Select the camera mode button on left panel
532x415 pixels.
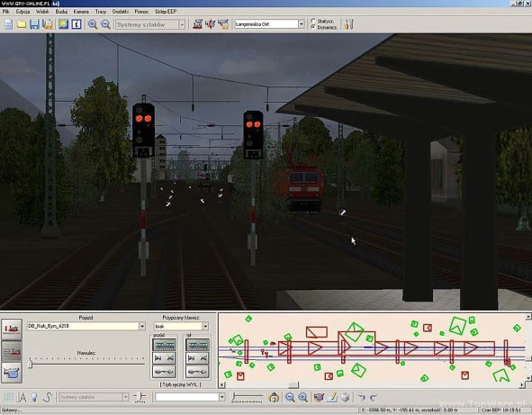[x=12, y=373]
